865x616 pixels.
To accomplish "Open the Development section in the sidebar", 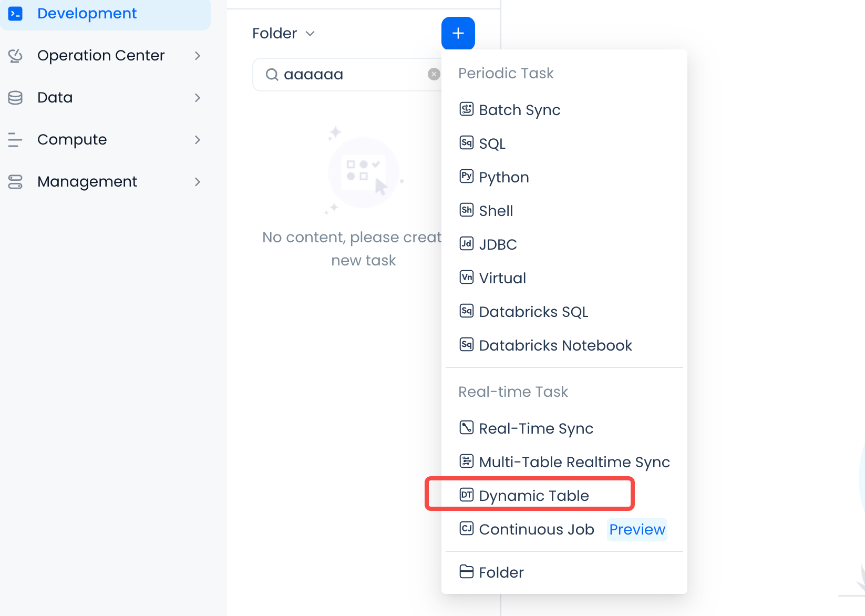I will 87,14.
